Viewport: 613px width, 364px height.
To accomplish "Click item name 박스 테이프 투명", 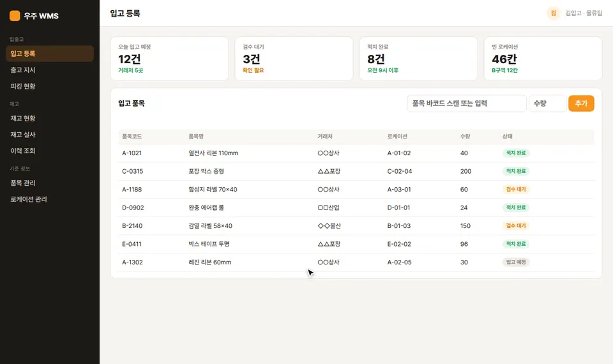I will (x=209, y=244).
